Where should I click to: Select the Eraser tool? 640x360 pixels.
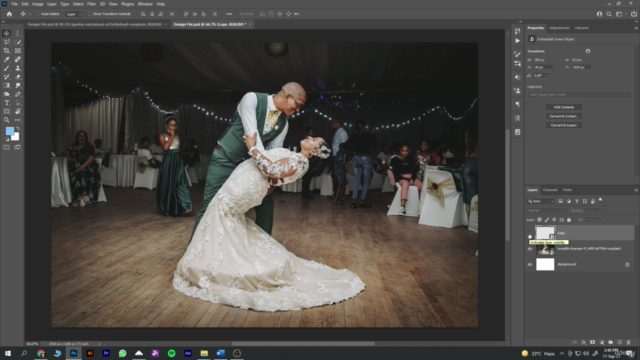[18, 77]
